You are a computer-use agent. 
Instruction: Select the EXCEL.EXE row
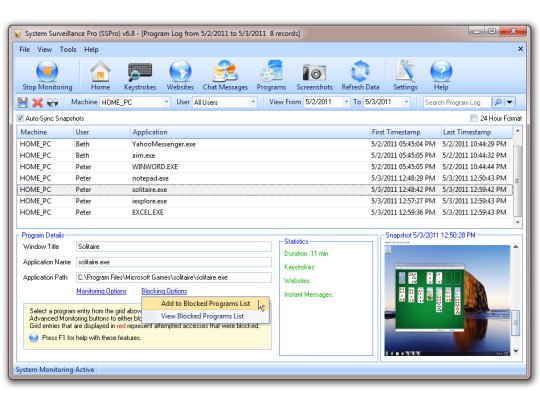point(264,212)
